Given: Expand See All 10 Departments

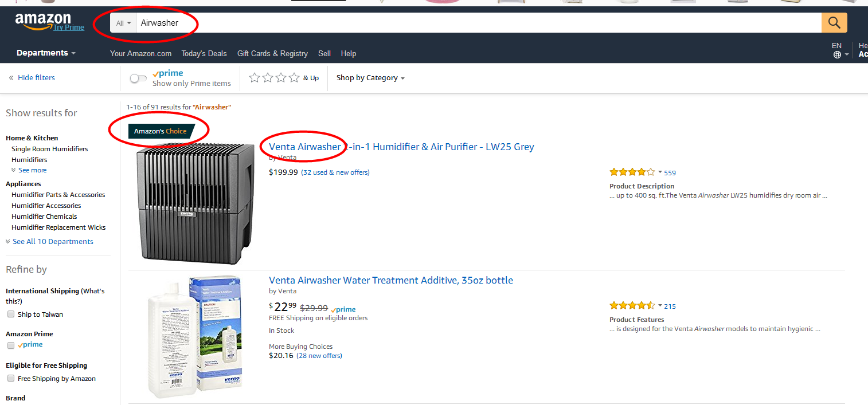Looking at the screenshot, I should point(53,242).
